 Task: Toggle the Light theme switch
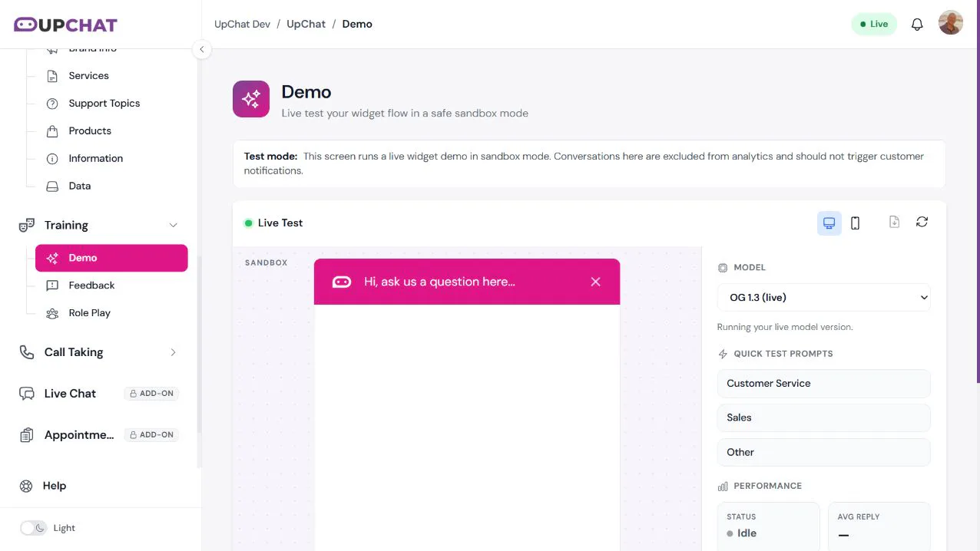point(33,528)
